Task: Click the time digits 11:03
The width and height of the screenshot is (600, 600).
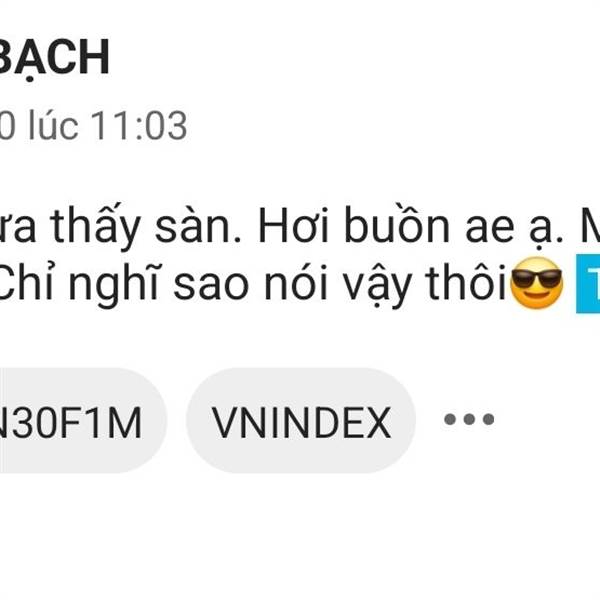Action: (139, 126)
